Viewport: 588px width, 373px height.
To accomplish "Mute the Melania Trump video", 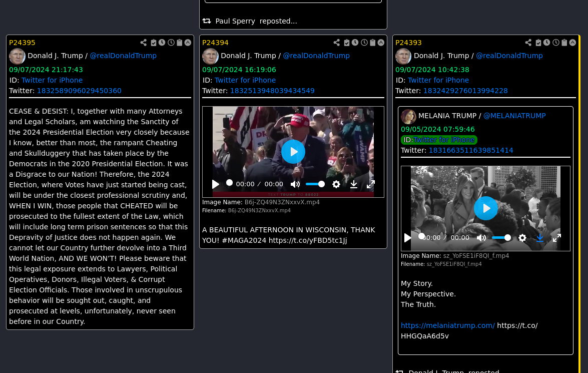I will (x=481, y=238).
